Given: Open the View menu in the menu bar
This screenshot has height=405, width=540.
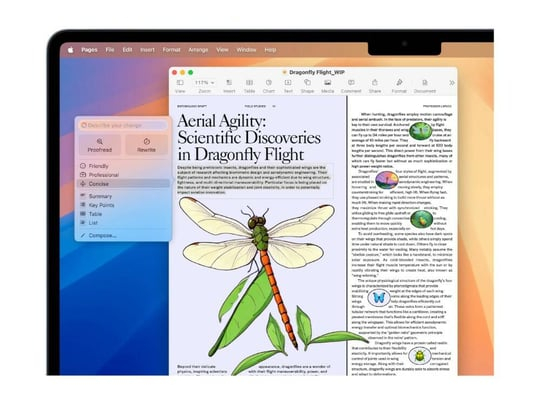Looking at the screenshot, I should click(x=222, y=50).
